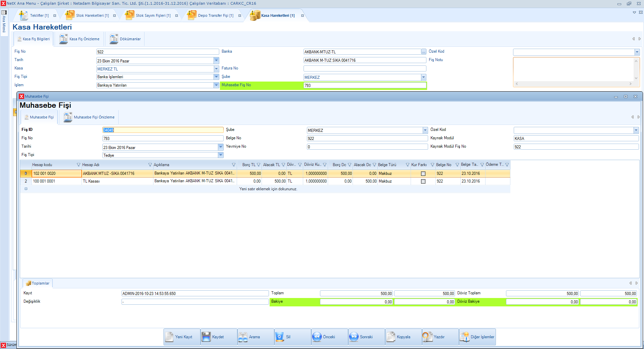Expand the Şube MERKEZ dropdown in Muhasebe Fişi
644x349 pixels.
click(x=425, y=130)
